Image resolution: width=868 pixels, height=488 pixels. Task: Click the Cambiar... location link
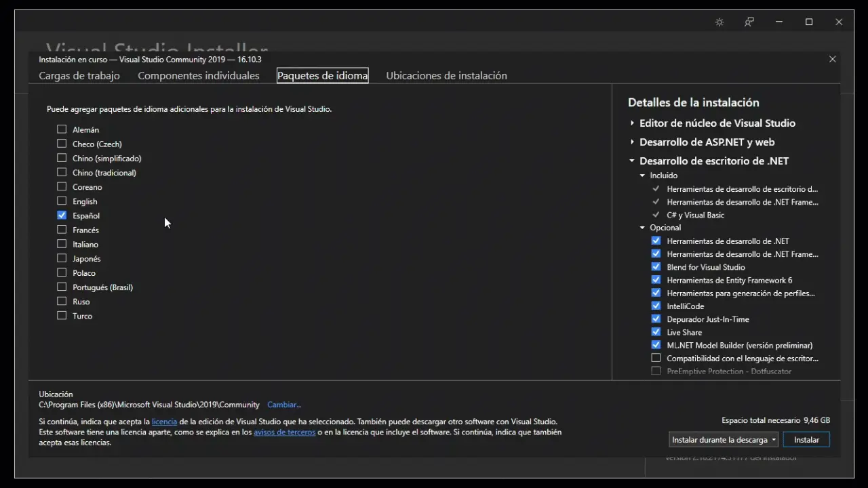click(284, 405)
